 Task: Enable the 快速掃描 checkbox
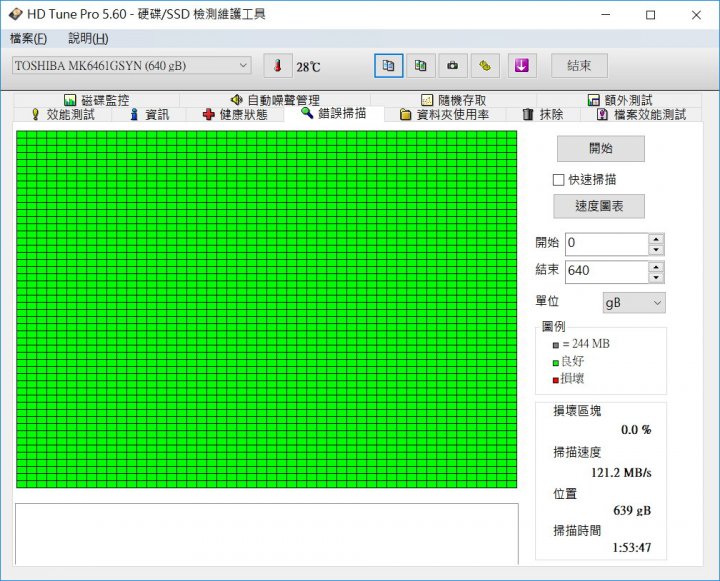pyautogui.click(x=558, y=180)
